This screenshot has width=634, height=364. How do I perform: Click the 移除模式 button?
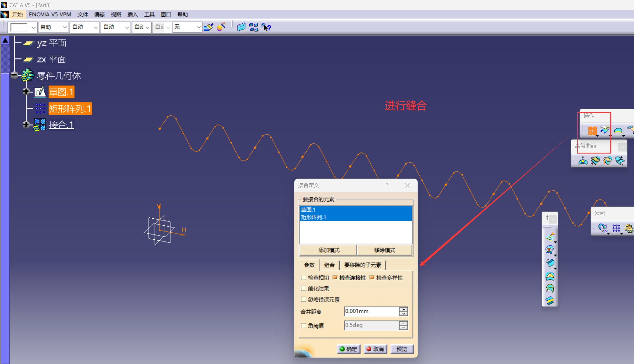point(384,250)
